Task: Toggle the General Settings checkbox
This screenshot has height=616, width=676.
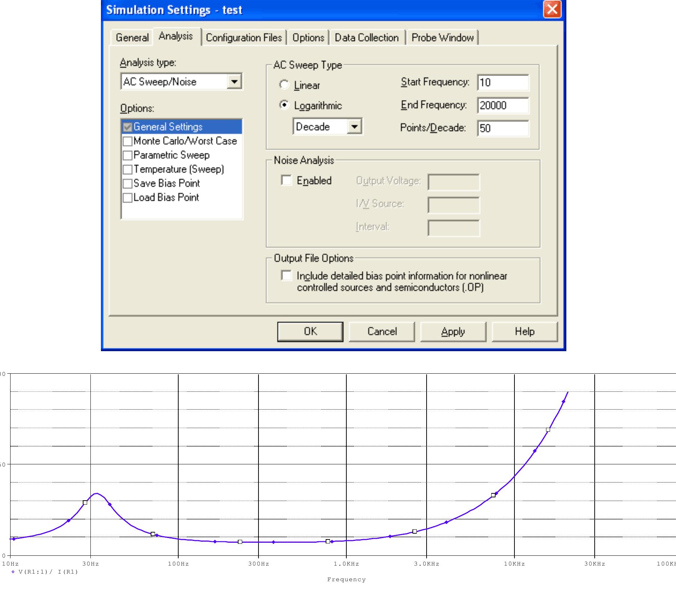Action: pyautogui.click(x=127, y=127)
